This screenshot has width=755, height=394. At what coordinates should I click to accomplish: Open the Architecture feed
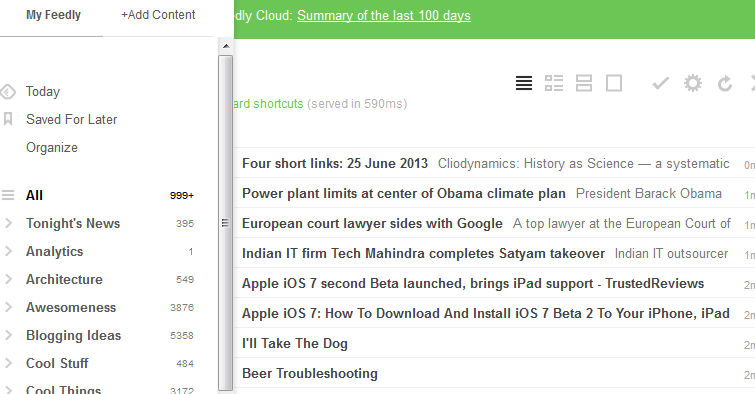[64, 279]
